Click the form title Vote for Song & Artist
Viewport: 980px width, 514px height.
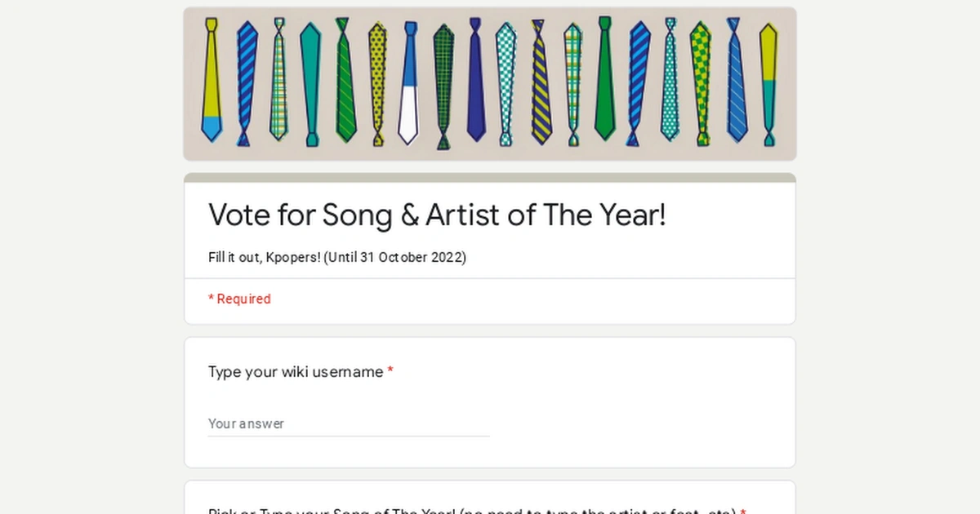pos(438,215)
